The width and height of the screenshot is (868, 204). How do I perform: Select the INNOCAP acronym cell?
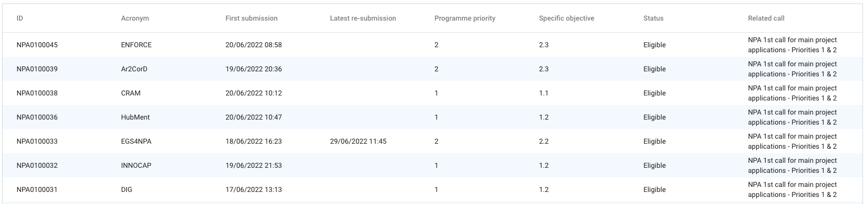coord(136,165)
